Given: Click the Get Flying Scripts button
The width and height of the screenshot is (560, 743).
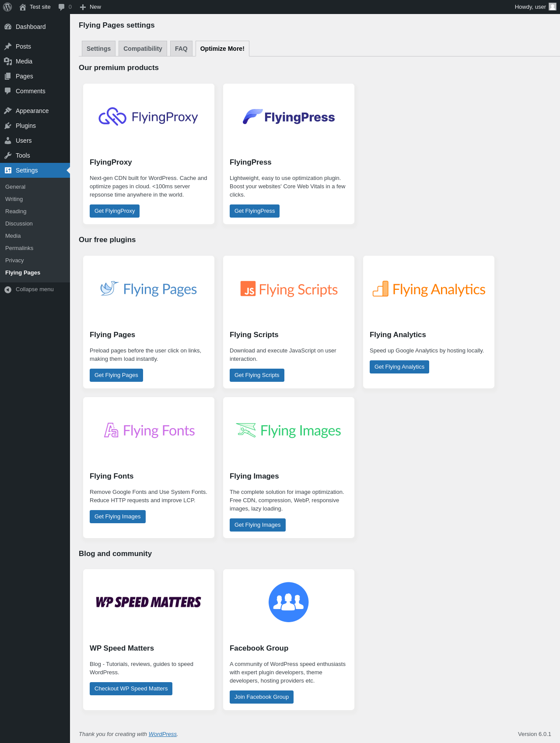Looking at the screenshot, I should [257, 375].
